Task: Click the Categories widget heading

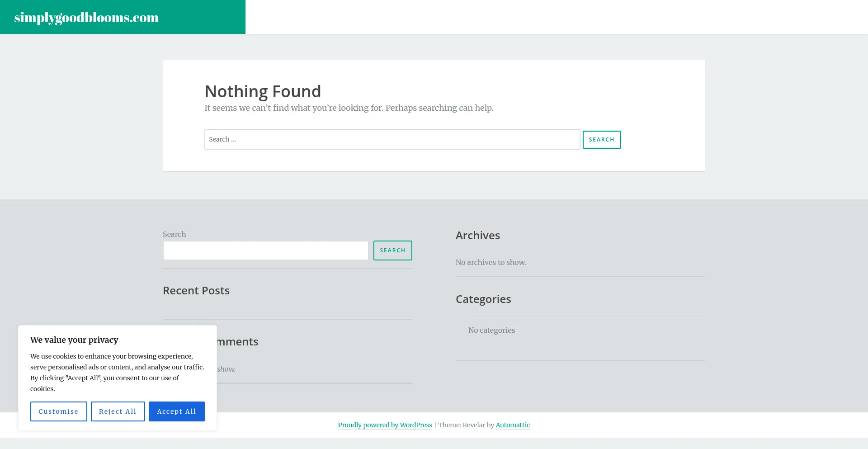Action: click(x=483, y=299)
